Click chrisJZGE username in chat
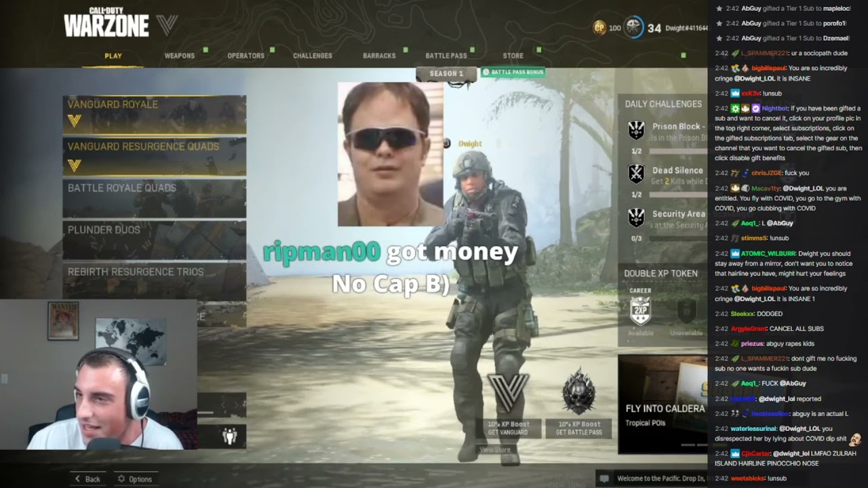The width and height of the screenshot is (868, 488). (x=766, y=173)
